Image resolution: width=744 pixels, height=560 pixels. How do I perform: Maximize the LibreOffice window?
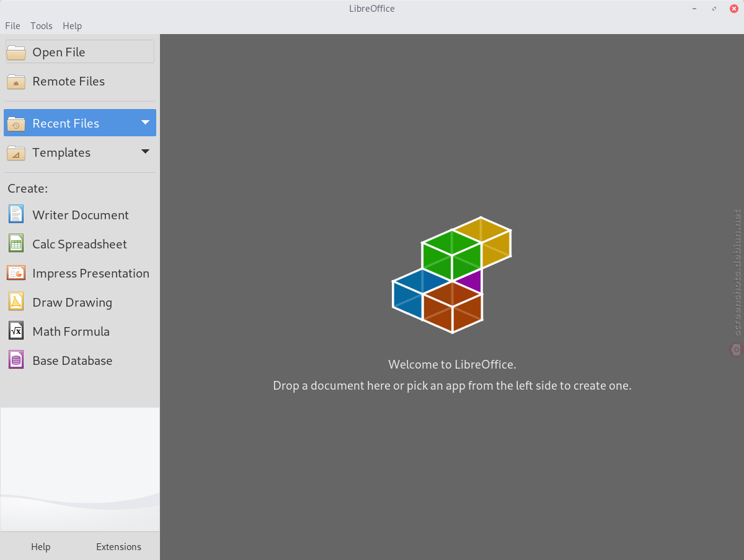coord(714,9)
